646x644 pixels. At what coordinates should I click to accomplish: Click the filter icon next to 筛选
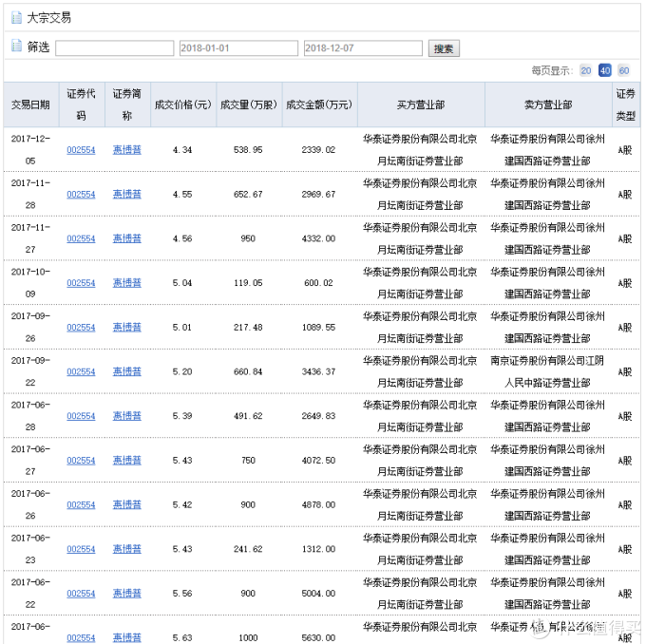tap(15, 47)
